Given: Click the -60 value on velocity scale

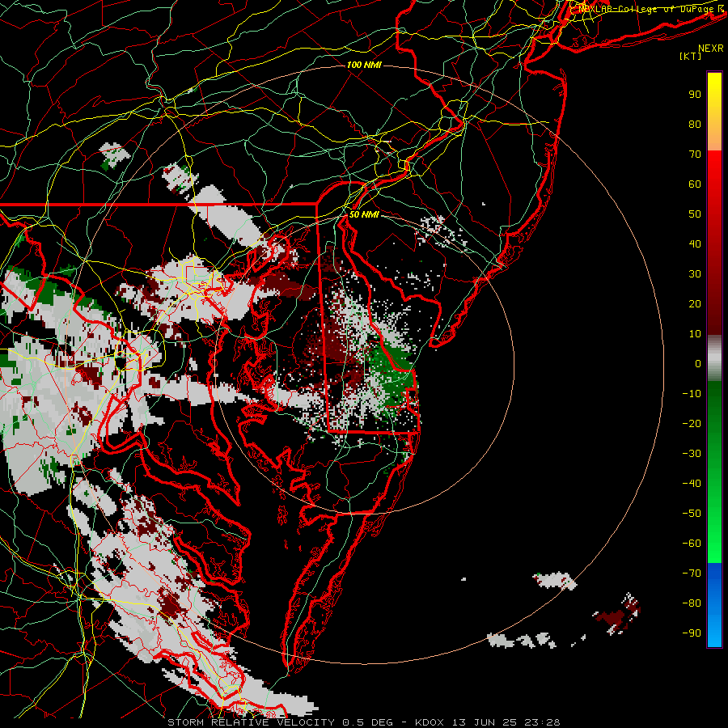Looking at the screenshot, I should (x=692, y=544).
